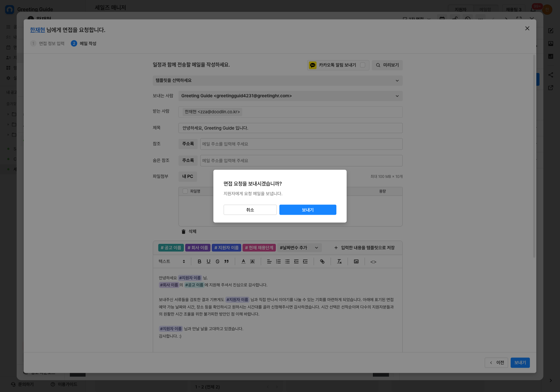Cancel the interview request with 취소
560x392 pixels.
[250, 210]
